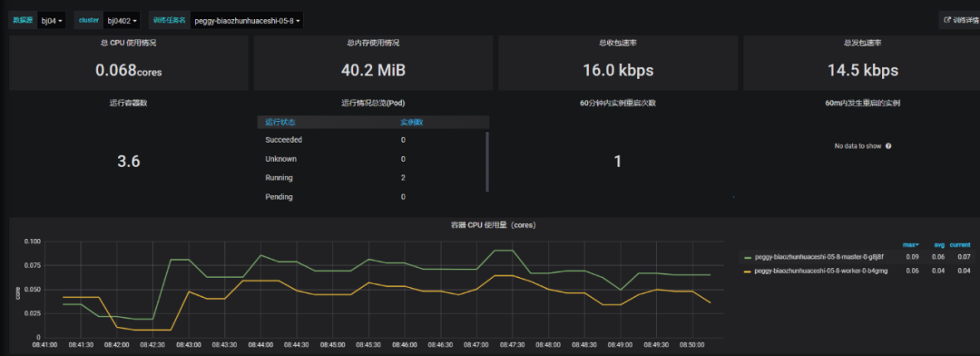Open the 总内存使用情况 panel title
Image resolution: width=980 pixels, height=356 pixels.
(x=373, y=43)
